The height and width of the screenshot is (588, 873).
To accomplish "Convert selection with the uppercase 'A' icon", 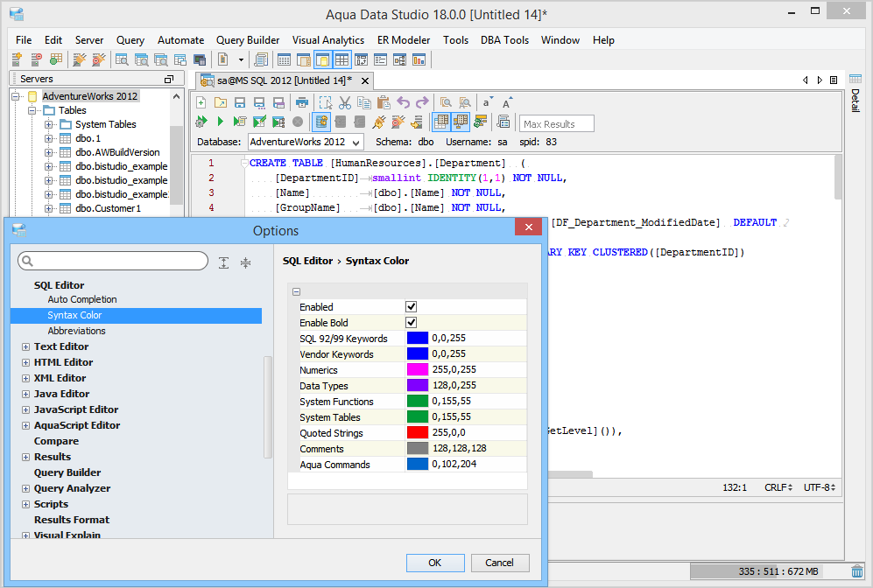I will 507,103.
